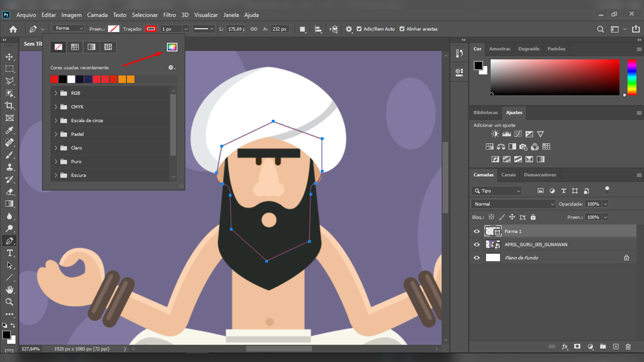Add layer style fx icon
Screen dimensions: 644x362
[565, 347]
